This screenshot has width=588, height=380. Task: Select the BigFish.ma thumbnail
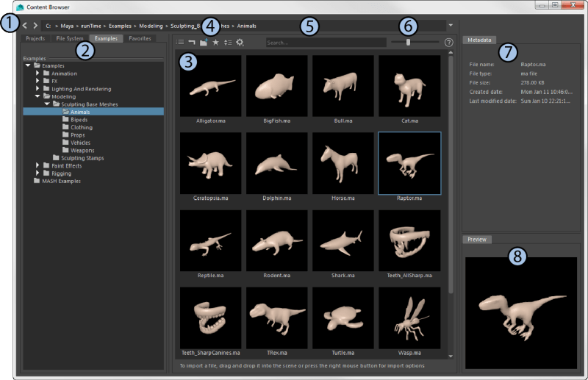tap(277, 86)
